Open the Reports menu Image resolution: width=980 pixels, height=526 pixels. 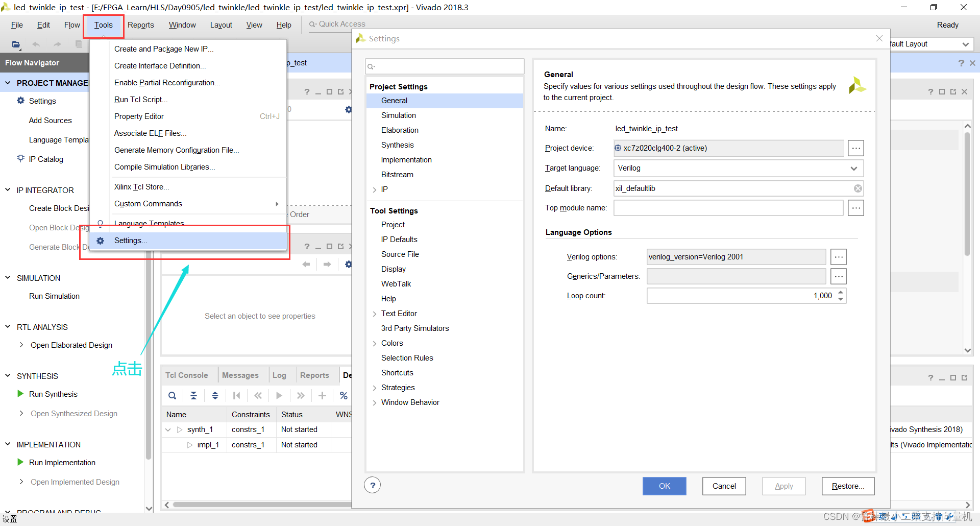coord(141,25)
